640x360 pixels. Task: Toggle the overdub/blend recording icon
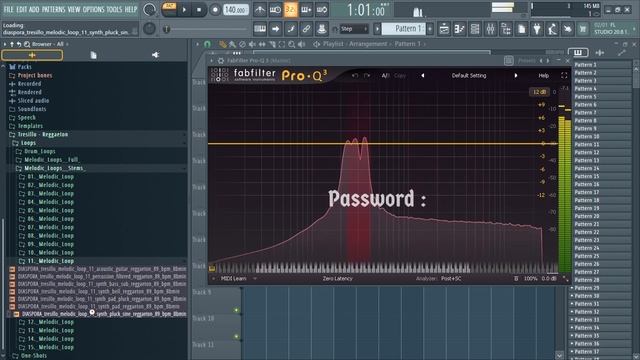pyautogui.click(x=306, y=9)
